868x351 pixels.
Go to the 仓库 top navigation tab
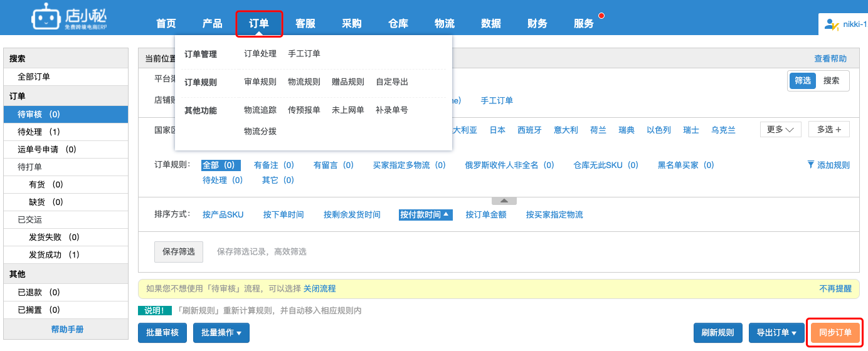tap(398, 24)
